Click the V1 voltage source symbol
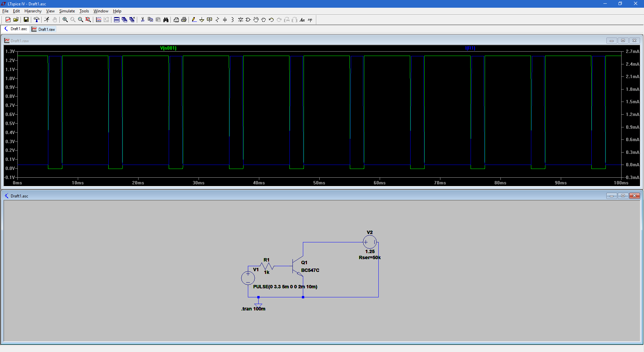This screenshot has width=644, height=352. coord(248,278)
